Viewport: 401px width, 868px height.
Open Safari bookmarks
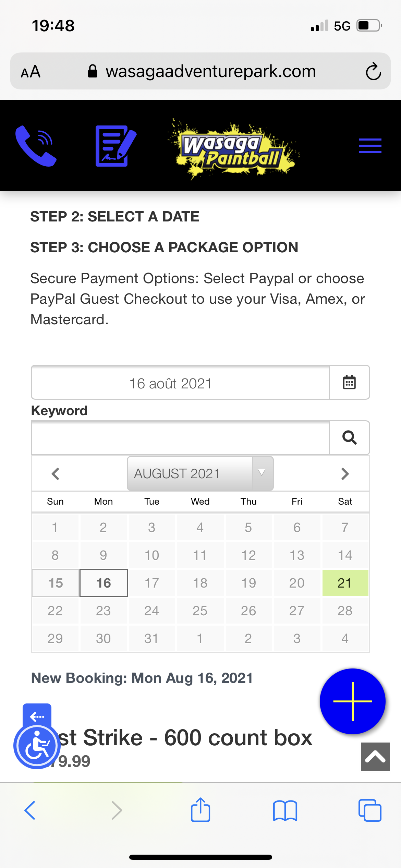tap(285, 810)
